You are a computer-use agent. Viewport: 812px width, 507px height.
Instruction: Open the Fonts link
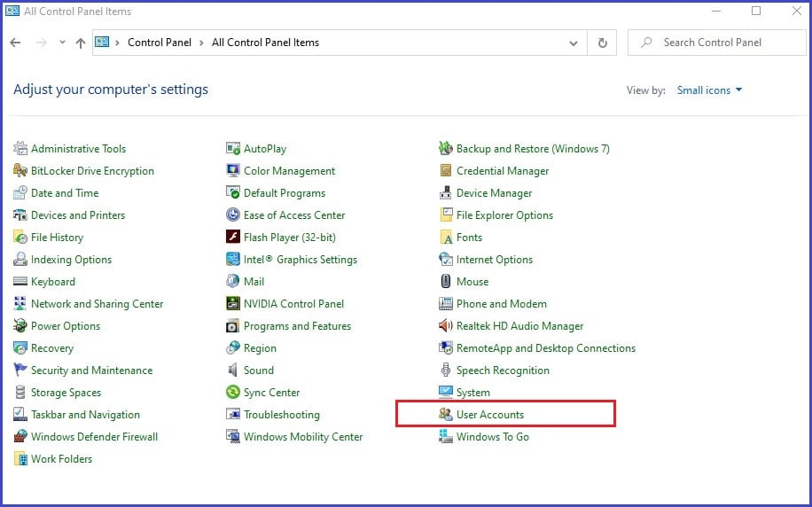pos(469,238)
